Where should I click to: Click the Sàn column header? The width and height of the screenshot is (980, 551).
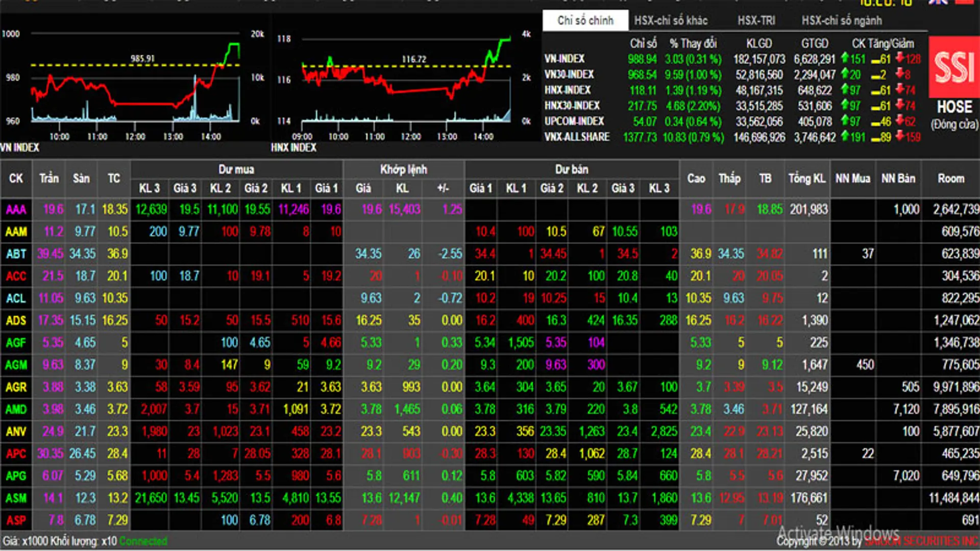coord(81,179)
